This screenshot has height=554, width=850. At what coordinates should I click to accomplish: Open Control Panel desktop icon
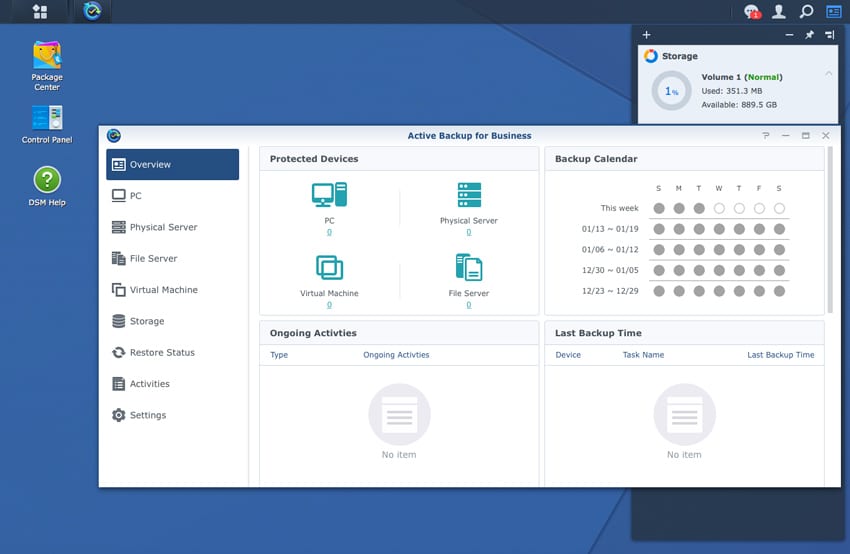(x=47, y=125)
